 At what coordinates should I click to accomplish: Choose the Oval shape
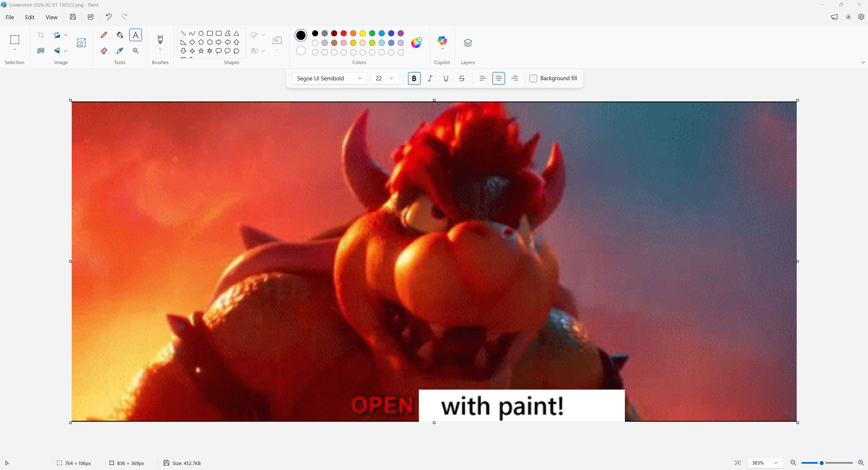201,33
